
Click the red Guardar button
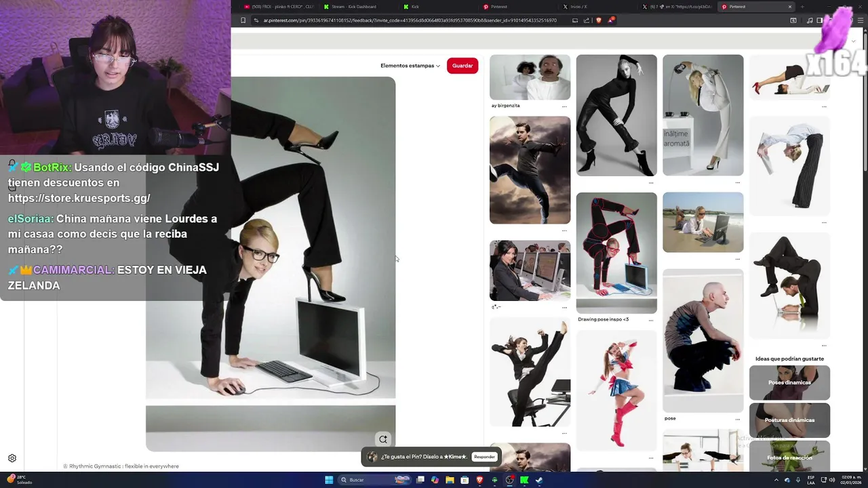pos(462,66)
